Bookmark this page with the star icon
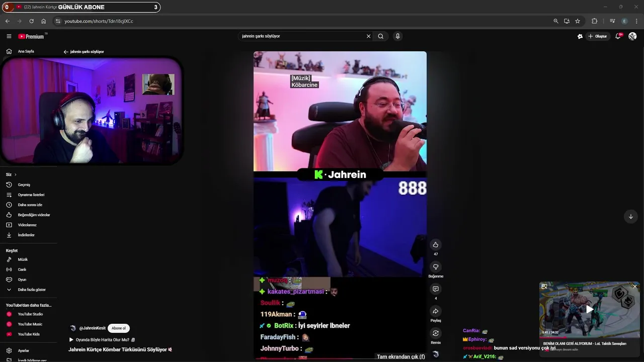 578,21
